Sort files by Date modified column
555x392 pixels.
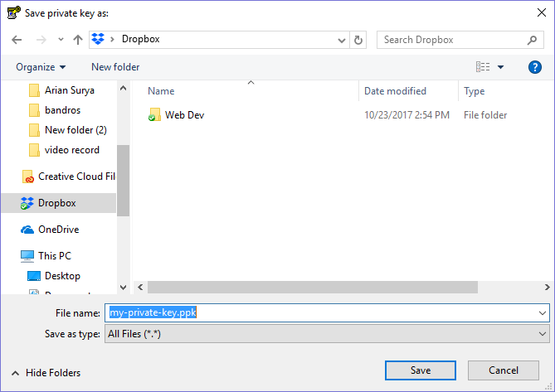tap(395, 91)
